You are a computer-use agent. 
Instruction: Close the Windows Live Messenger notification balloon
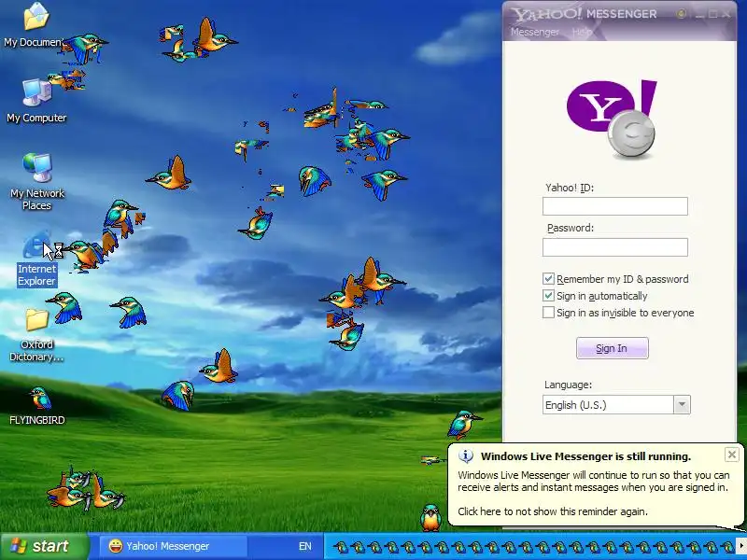point(732,455)
